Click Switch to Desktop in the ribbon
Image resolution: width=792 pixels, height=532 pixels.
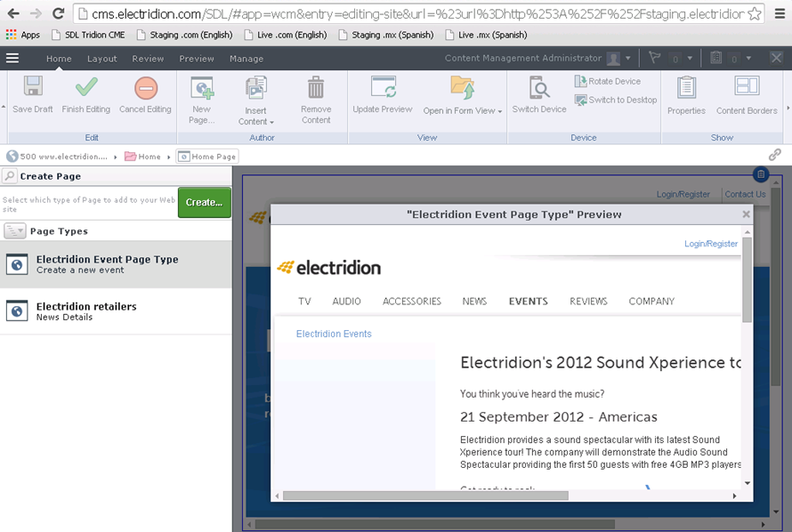click(616, 100)
